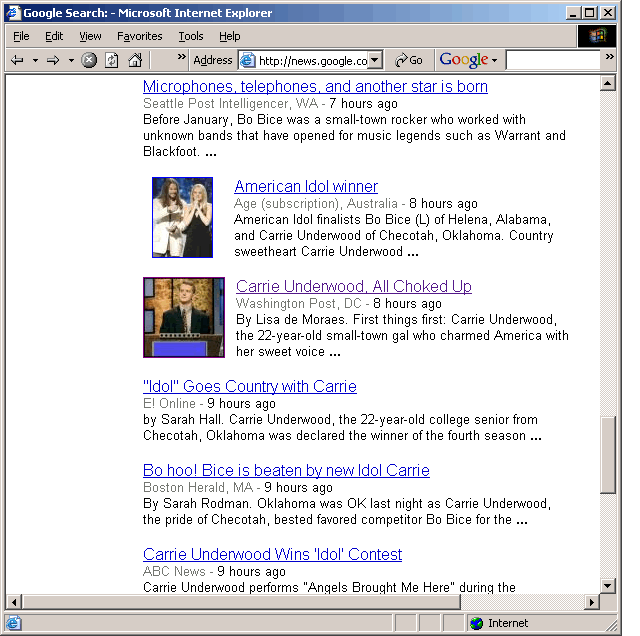
Task: Open 'Bo hoo! Bice is beaten' link
Action: click(286, 470)
